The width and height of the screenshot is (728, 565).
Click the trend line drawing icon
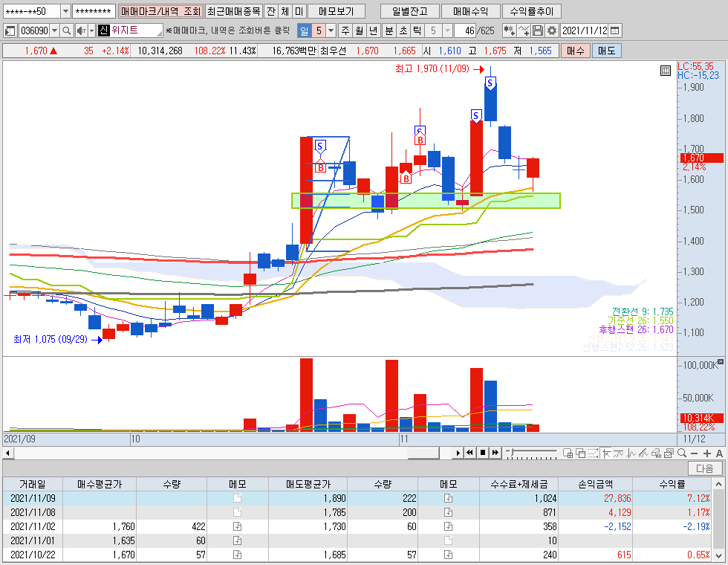click(643, 453)
